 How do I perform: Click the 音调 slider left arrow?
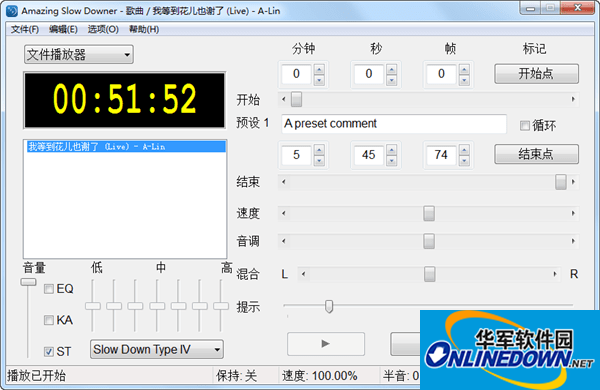click(284, 241)
